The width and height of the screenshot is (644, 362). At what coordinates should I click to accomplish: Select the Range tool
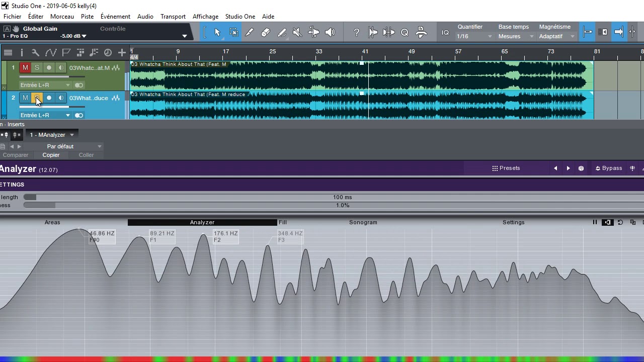pos(234,32)
